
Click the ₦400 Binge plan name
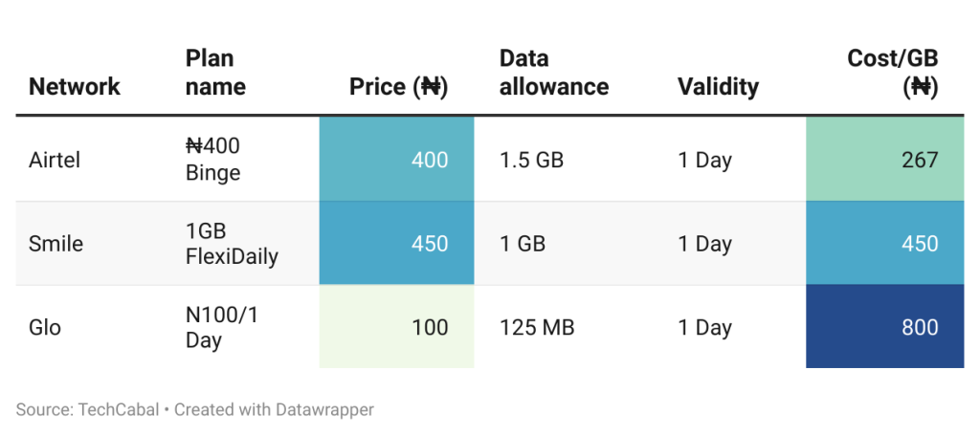(x=212, y=160)
